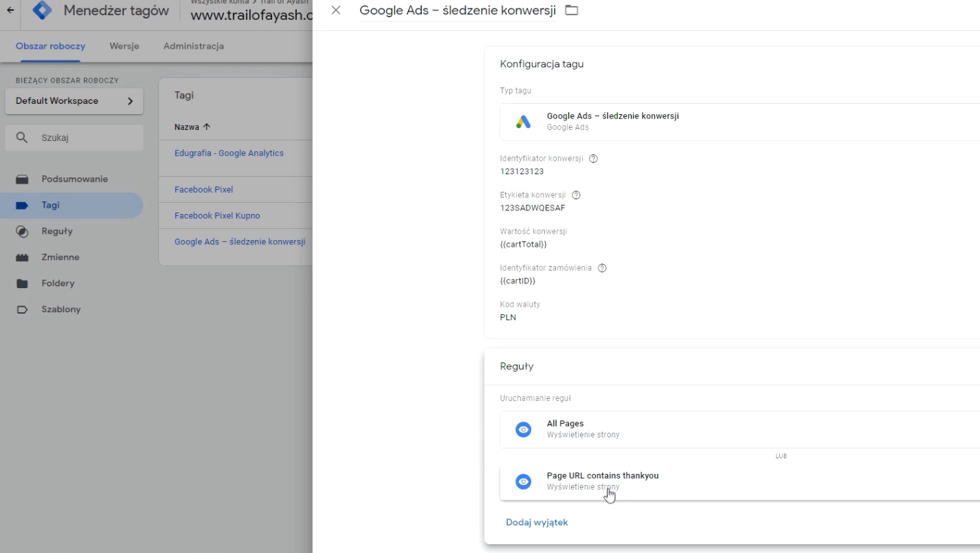Open the Obszar roboczy tab
This screenshot has width=980, height=553.
(50, 46)
